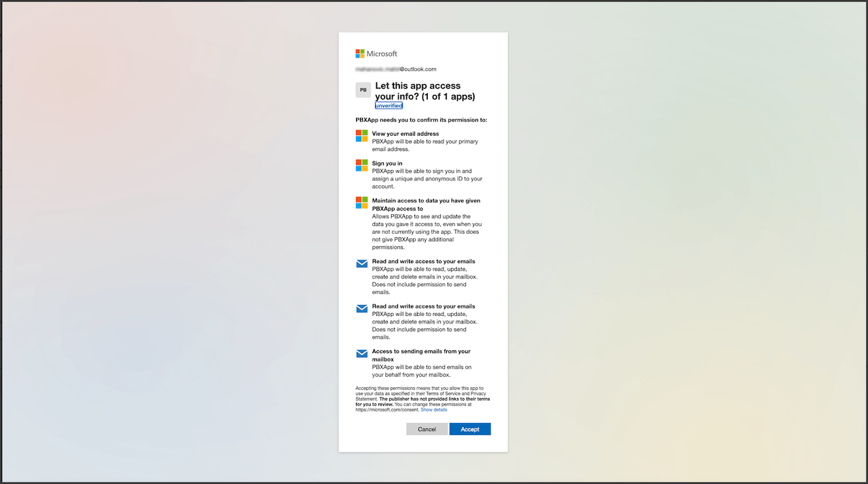Screen dimensions: 868x484
Task: Click the 'View your email address' permission title
Action: point(406,134)
